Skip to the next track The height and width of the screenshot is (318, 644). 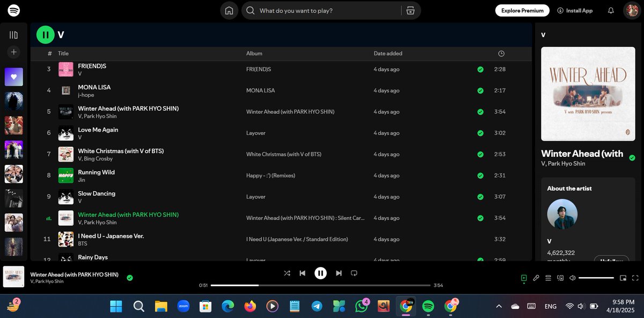click(339, 273)
